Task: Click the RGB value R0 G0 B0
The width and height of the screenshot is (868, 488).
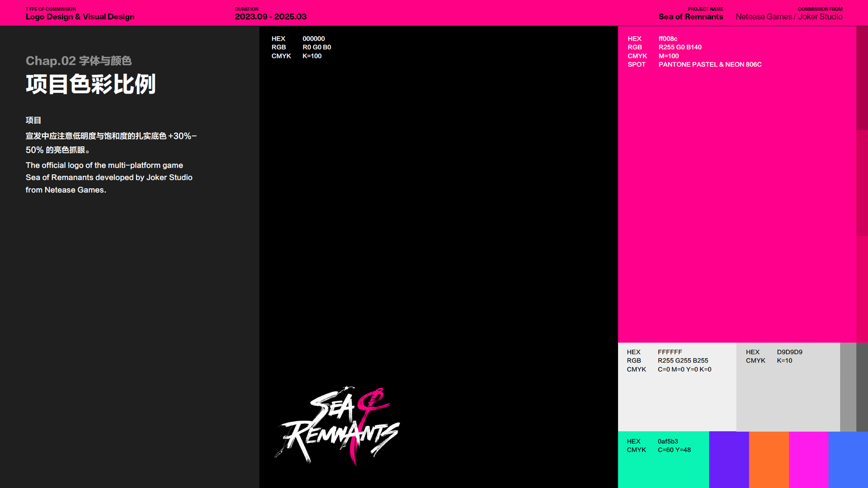Action: [317, 47]
